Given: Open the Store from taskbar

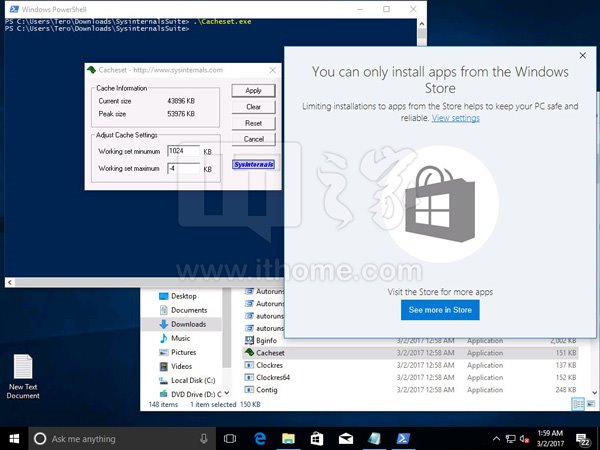Looking at the screenshot, I should tap(317, 439).
